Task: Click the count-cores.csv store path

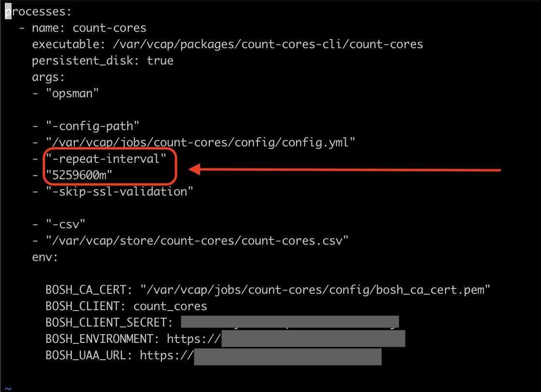Action: tap(197, 241)
